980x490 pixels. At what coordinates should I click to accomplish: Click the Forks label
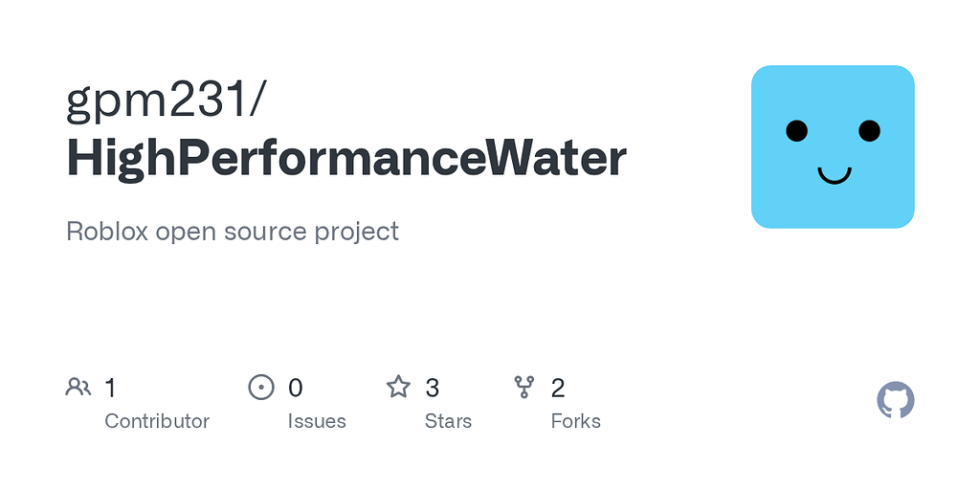click(576, 421)
